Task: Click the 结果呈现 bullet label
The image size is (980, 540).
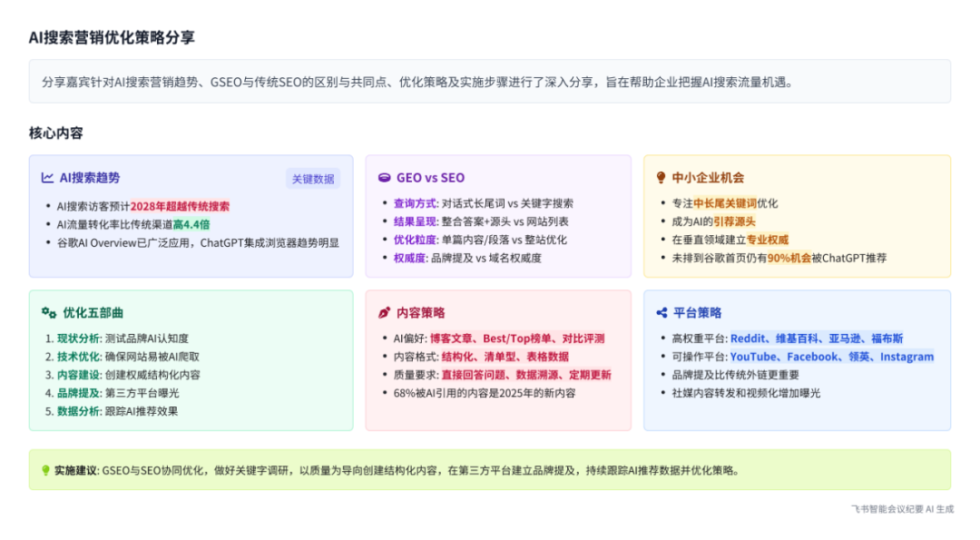Action: pyautogui.click(x=415, y=221)
